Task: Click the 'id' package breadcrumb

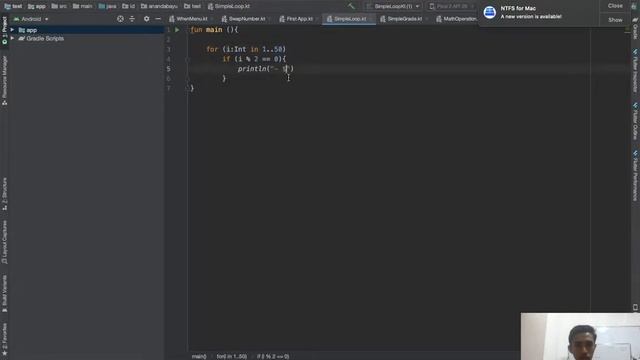Action: tap(129, 7)
